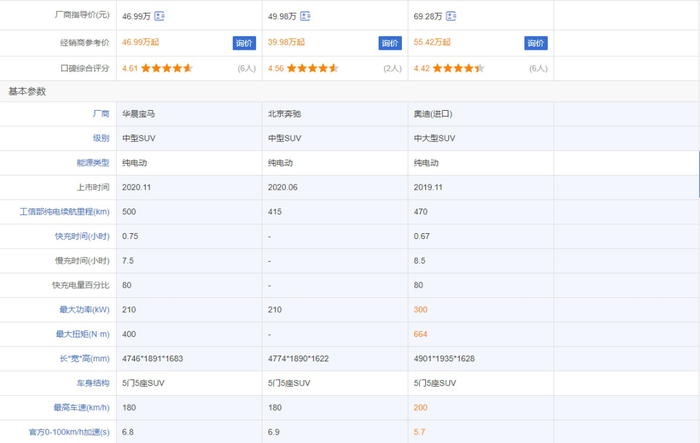700x443 pixels.
Task: Open 长*宽*高(mm) label link
Action: 84,359
